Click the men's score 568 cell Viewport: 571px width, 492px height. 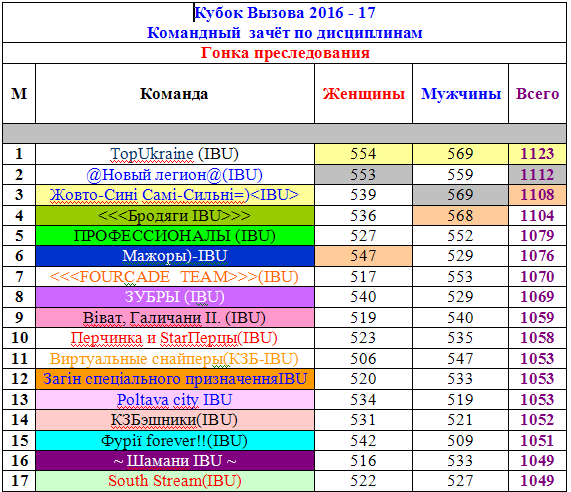tap(461, 216)
